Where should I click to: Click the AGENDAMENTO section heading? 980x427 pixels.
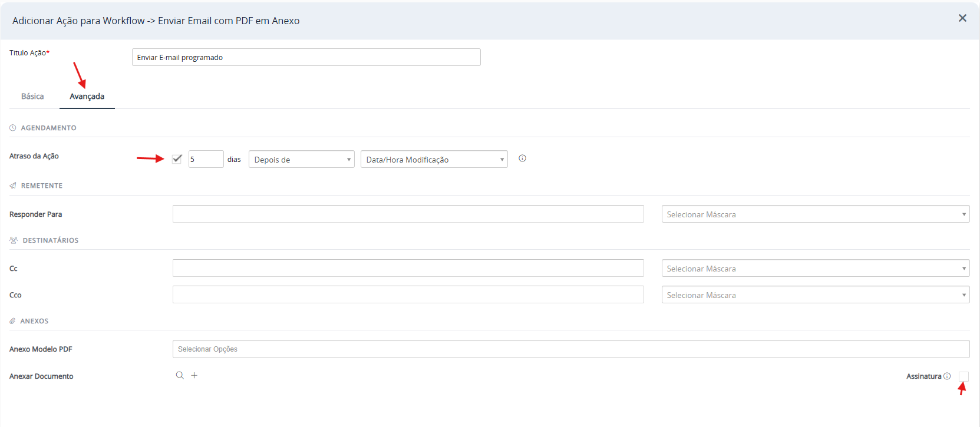[48, 128]
